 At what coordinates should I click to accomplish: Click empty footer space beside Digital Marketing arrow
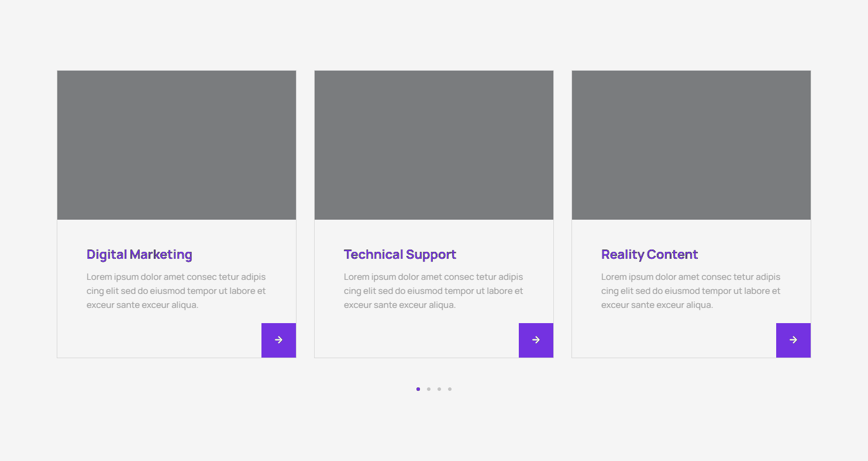coord(158,340)
